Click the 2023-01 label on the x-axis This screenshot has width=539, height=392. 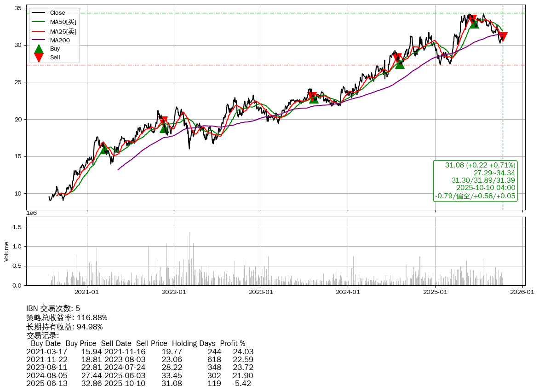click(x=261, y=292)
